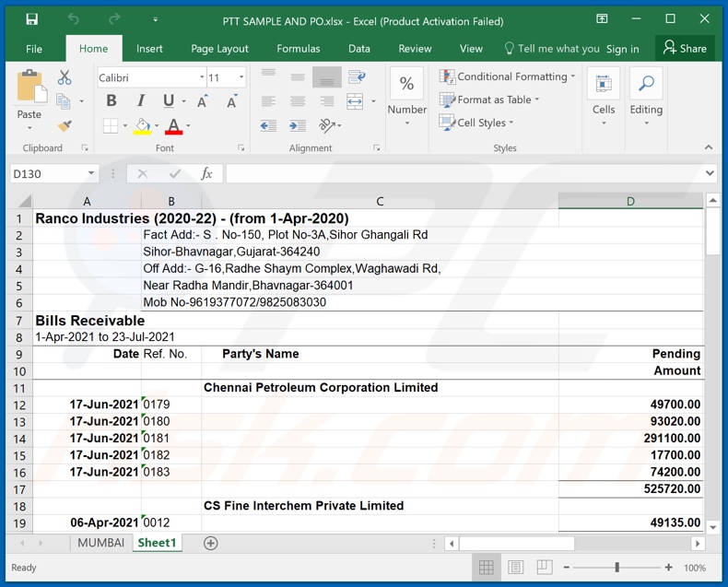Open Cell Styles gallery
This screenshot has width=728, height=587.
476,123
